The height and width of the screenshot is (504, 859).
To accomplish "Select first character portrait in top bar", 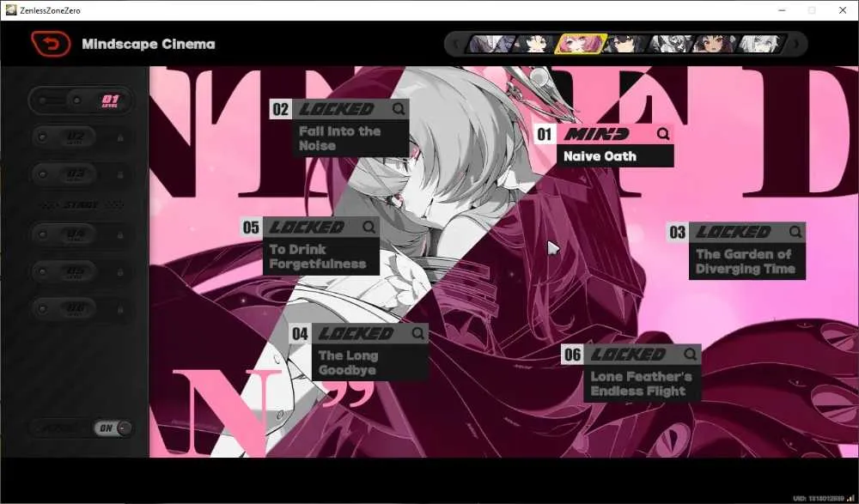I will pos(490,44).
